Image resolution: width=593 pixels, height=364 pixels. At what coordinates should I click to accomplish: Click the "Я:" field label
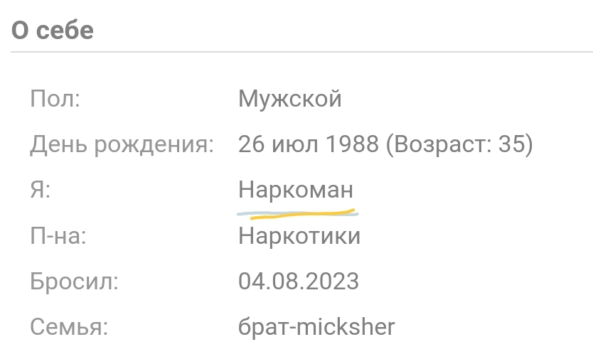[40, 191]
